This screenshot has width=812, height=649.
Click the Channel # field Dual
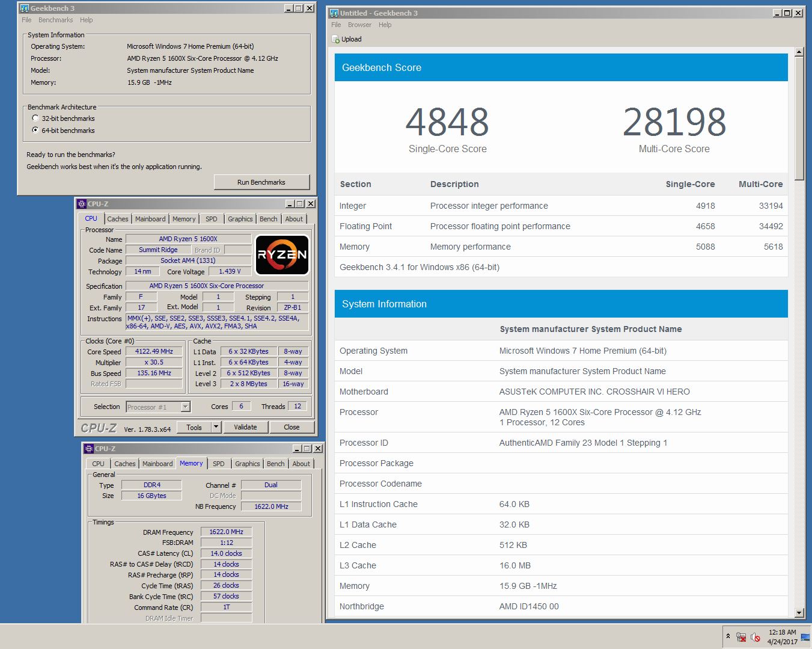click(271, 485)
